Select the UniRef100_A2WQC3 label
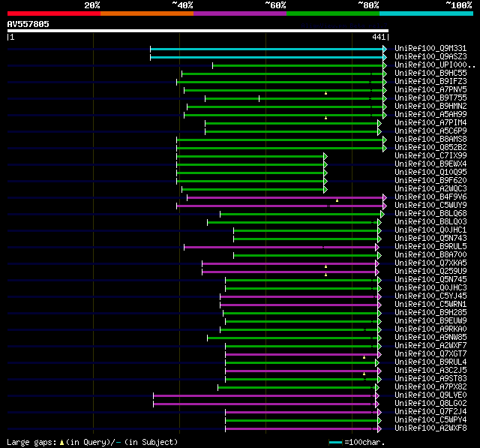 coord(430,189)
